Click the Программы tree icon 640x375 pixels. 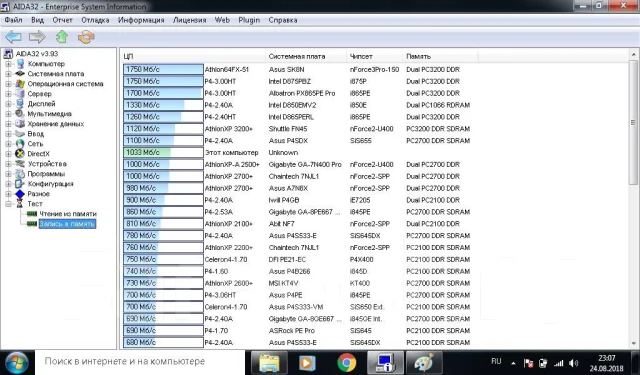(x=20, y=174)
